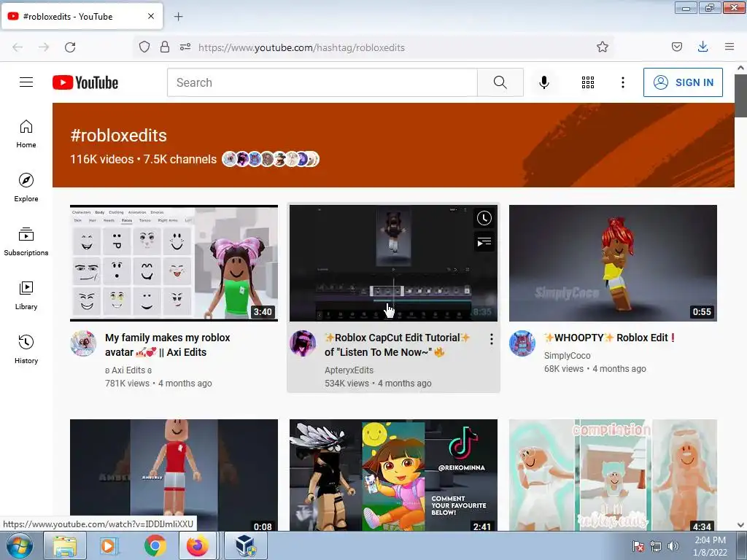747x560 pixels.
Task: Open the 2:41 Dora TikTok video thumbnail
Action: [x=393, y=475]
